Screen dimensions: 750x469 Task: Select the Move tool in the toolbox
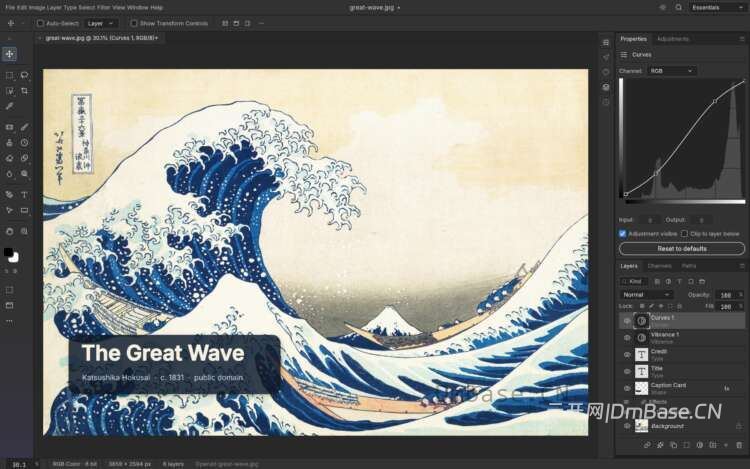click(10, 54)
